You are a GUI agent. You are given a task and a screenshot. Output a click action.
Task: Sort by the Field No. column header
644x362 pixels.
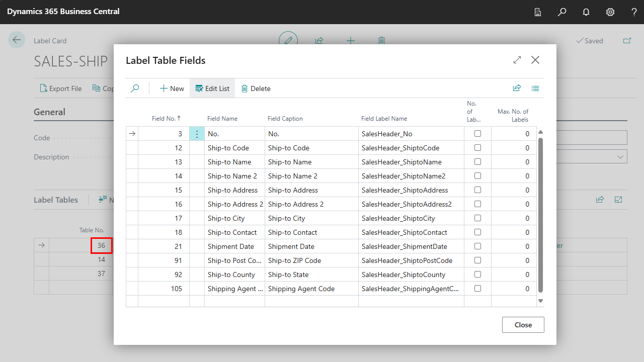click(166, 119)
